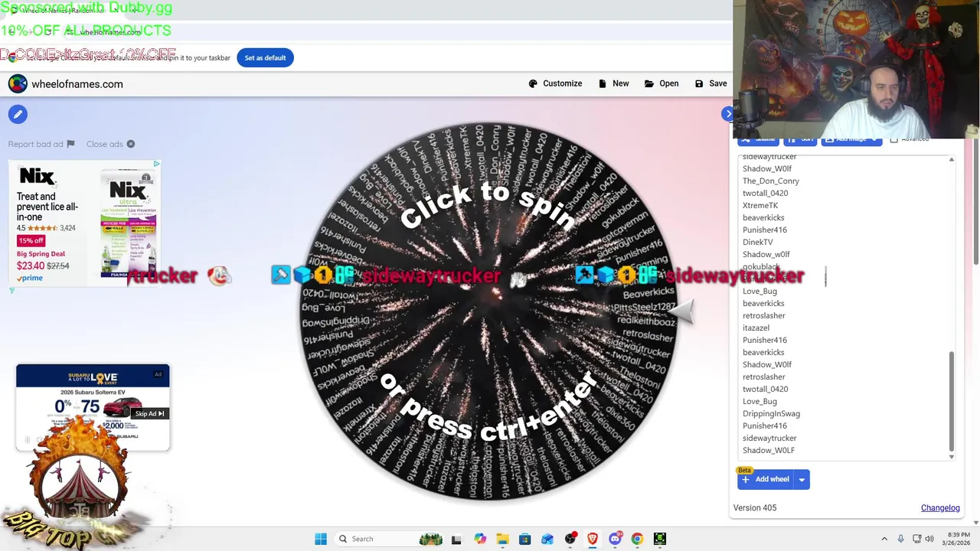Viewport: 980px width, 551px height.
Task: Click the entries list scrollbar thumb
Action: point(952,400)
